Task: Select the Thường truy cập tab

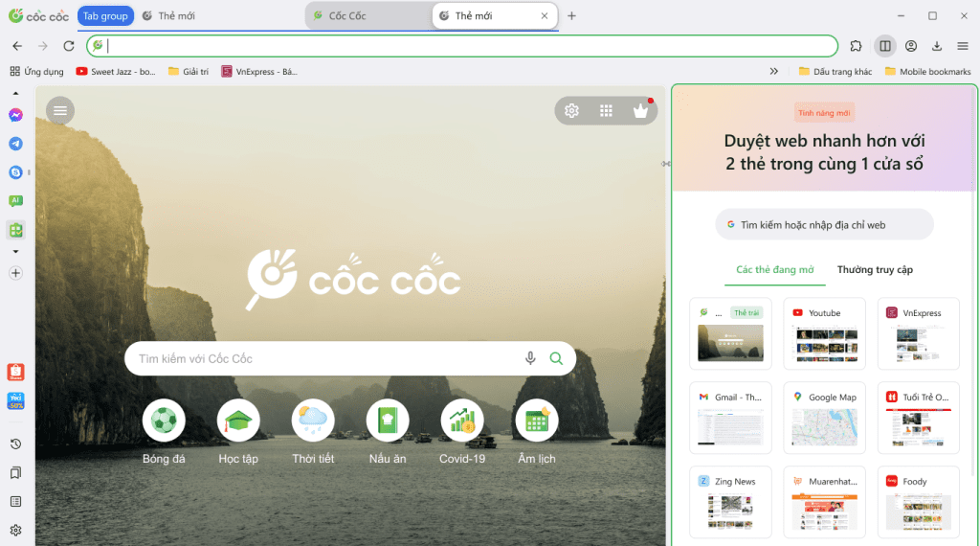Action: (875, 269)
